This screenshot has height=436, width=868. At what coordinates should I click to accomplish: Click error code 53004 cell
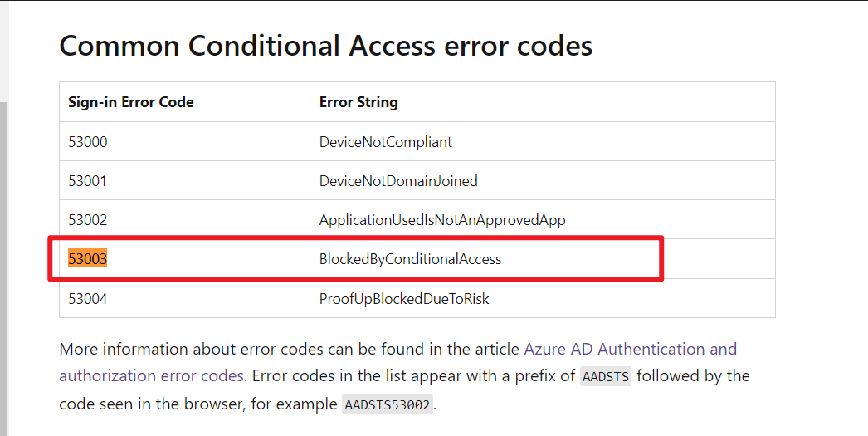pyautogui.click(x=87, y=299)
